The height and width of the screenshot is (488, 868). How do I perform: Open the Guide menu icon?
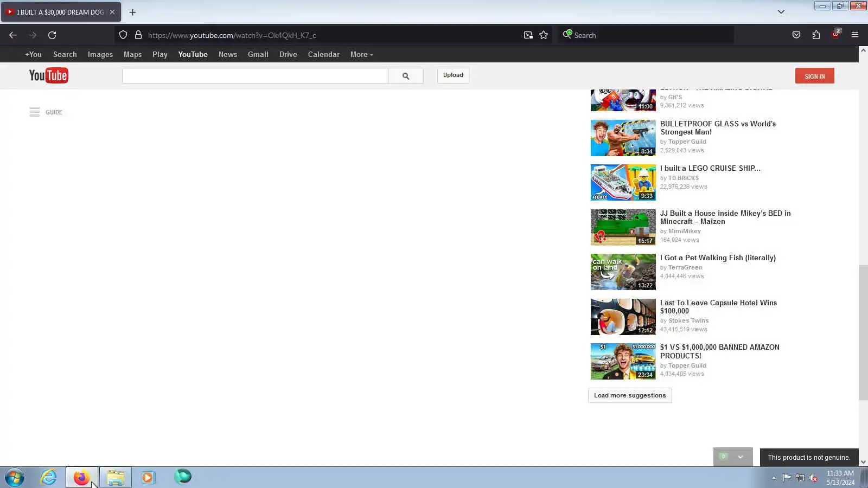tap(35, 112)
